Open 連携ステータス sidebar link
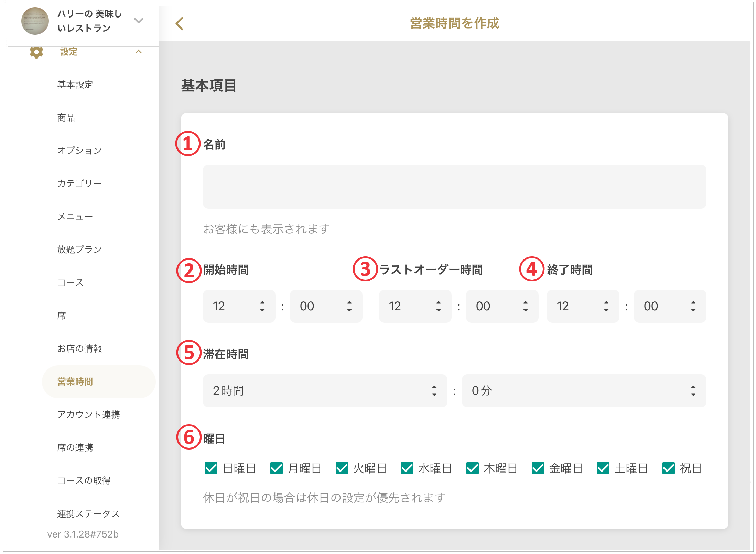Image resolution: width=756 pixels, height=554 pixels. pyautogui.click(x=88, y=513)
